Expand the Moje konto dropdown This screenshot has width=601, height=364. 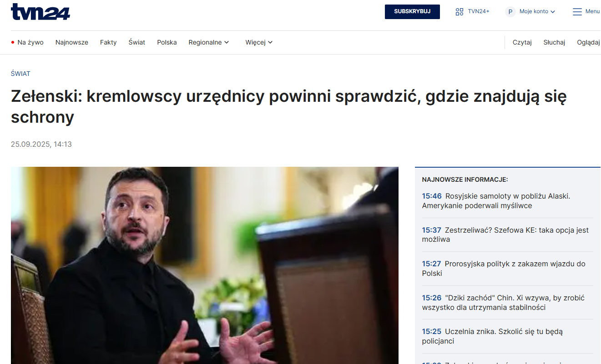tap(537, 12)
